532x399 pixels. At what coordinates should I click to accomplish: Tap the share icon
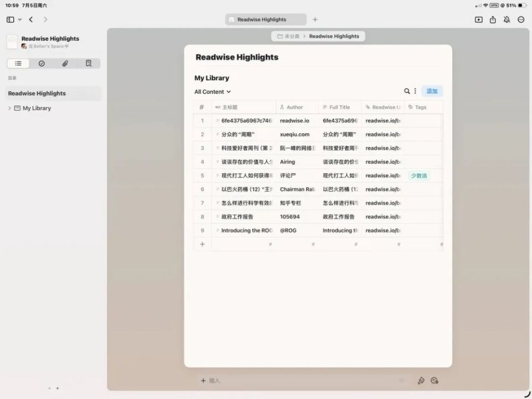pyautogui.click(x=493, y=20)
